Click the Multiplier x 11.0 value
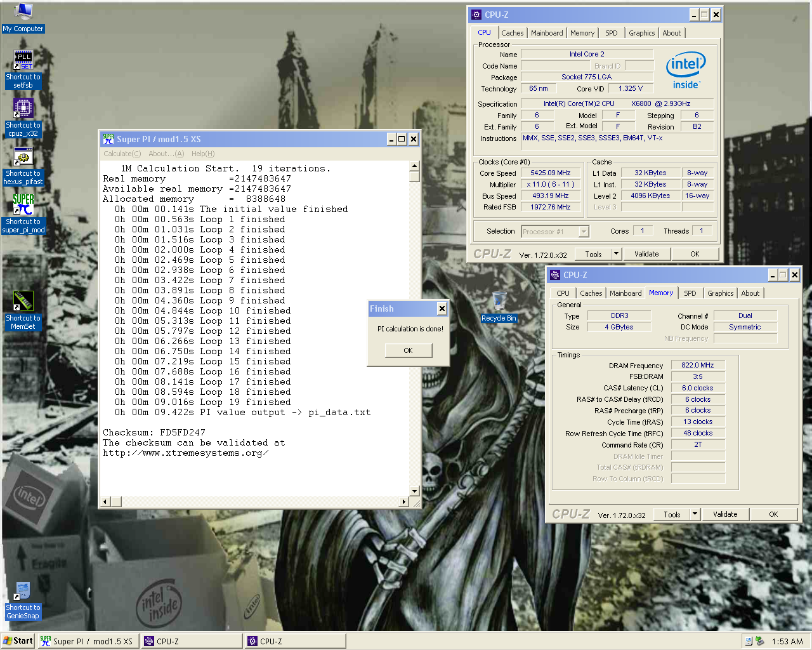Image resolution: width=812 pixels, height=650 pixels. [x=551, y=184]
